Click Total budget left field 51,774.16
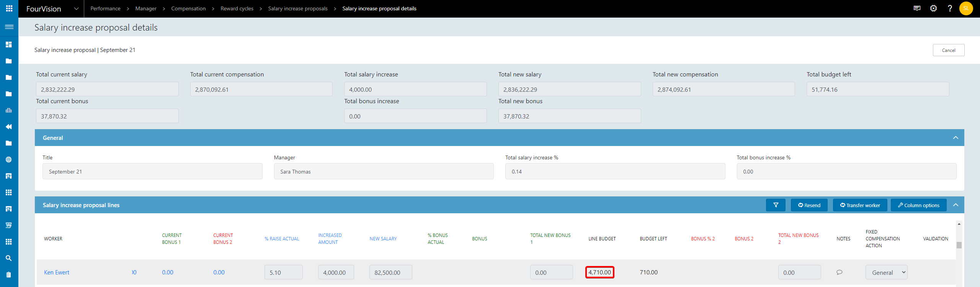980x287 pixels. click(878, 89)
